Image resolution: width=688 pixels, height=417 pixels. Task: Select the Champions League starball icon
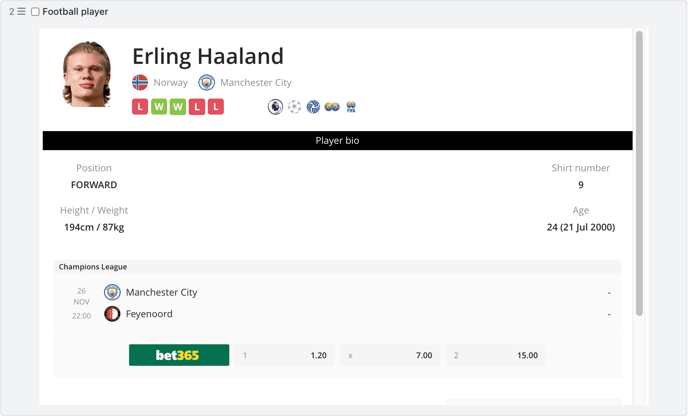click(294, 107)
